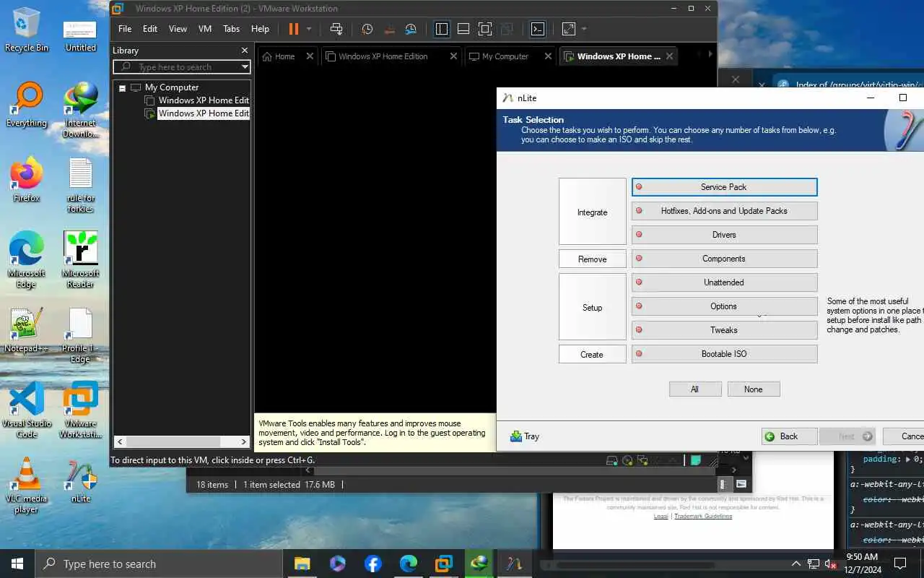This screenshot has height=578, width=924.
Task: Toggle the Unattended setup task
Action: pos(724,282)
